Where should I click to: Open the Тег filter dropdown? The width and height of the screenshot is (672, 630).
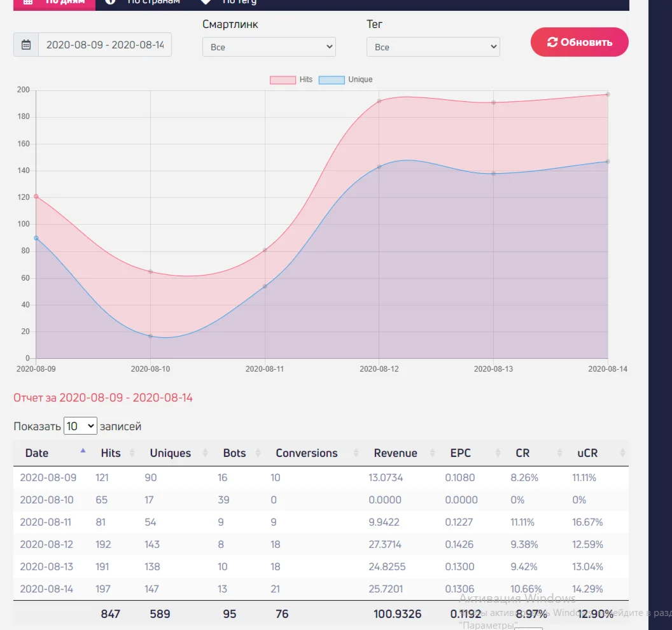433,47
